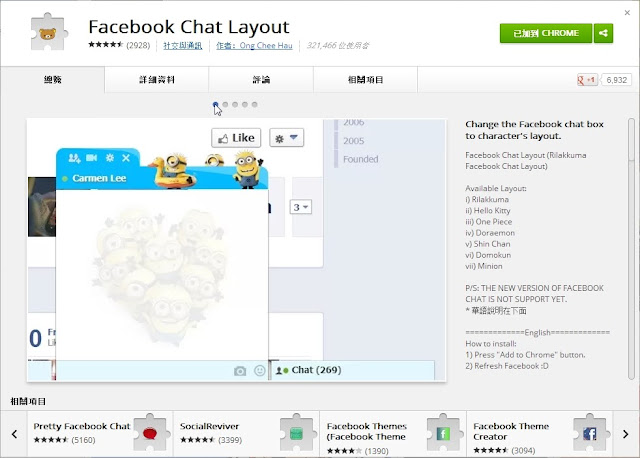640x458 pixels.
Task: Click the 'How to install:' text
Action: pos(491,344)
